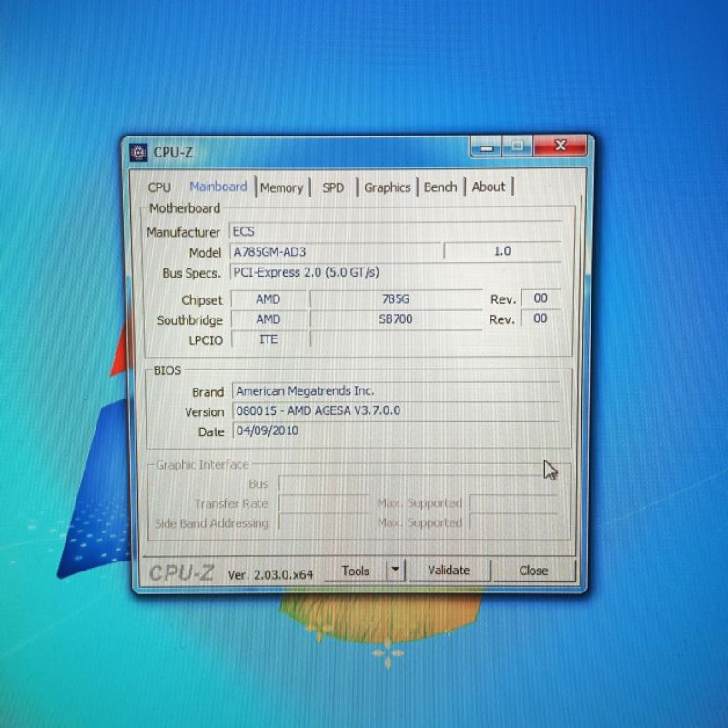Click the Tools button
Image resolution: width=728 pixels, height=728 pixels.
[355, 571]
